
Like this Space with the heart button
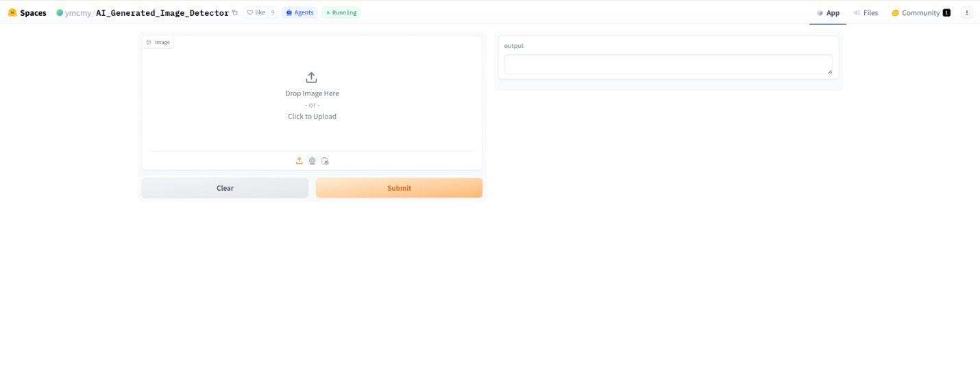(x=256, y=12)
